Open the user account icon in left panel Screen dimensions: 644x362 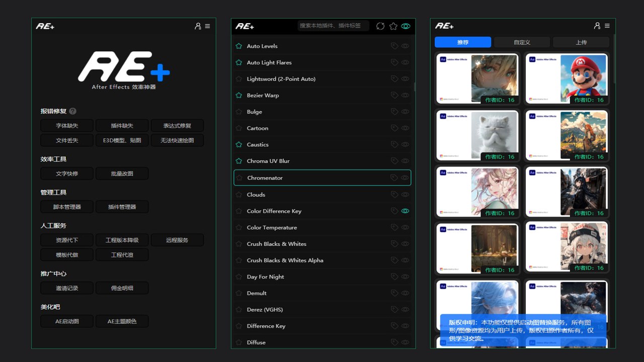198,26
